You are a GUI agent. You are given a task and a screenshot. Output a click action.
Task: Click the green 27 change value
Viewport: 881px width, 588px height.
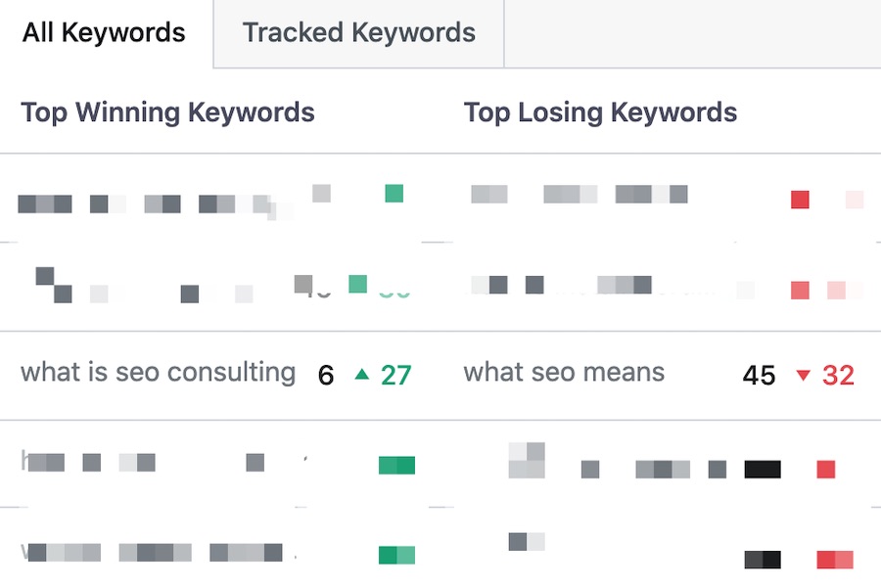point(396,375)
